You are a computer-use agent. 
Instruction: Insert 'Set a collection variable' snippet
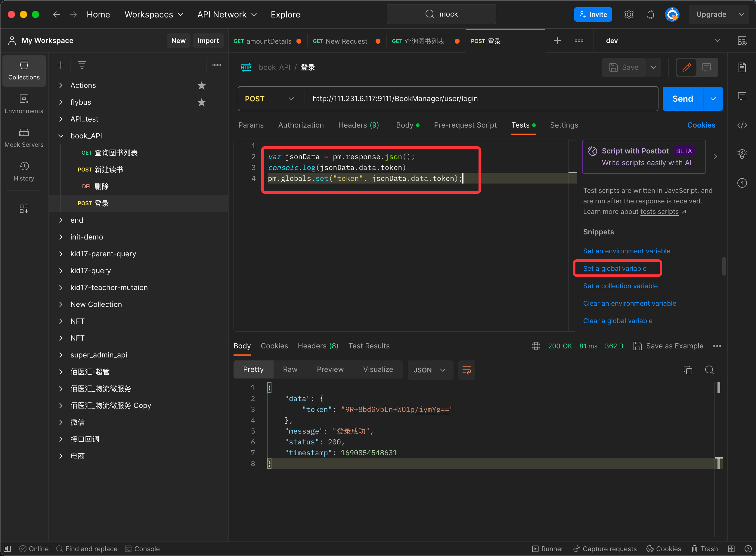pos(620,286)
